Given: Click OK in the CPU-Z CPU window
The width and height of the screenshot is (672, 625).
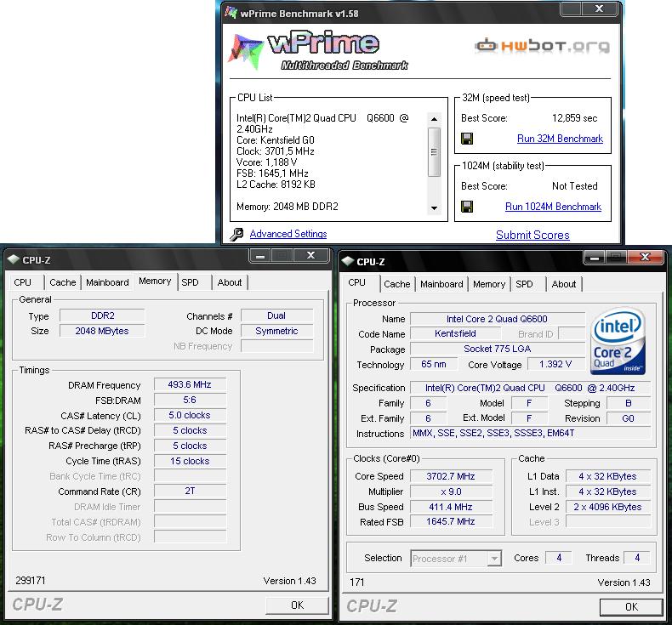Looking at the screenshot, I should (x=631, y=607).
